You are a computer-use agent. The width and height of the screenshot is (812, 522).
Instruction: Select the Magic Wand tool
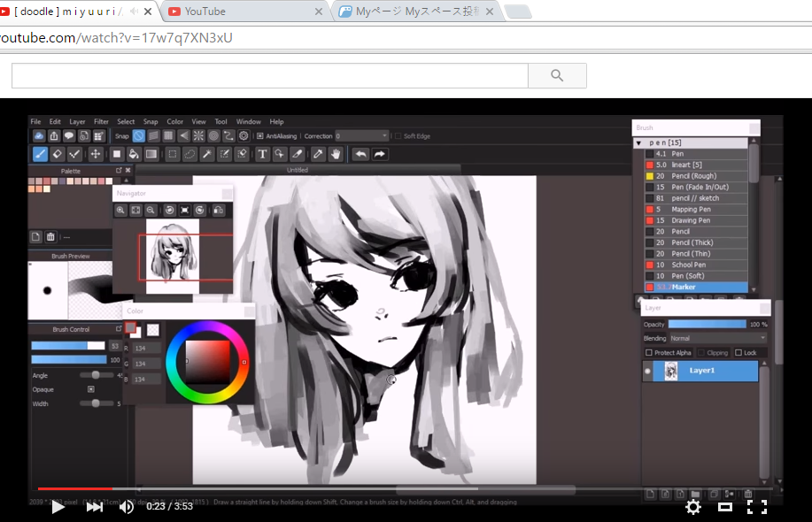pos(207,154)
